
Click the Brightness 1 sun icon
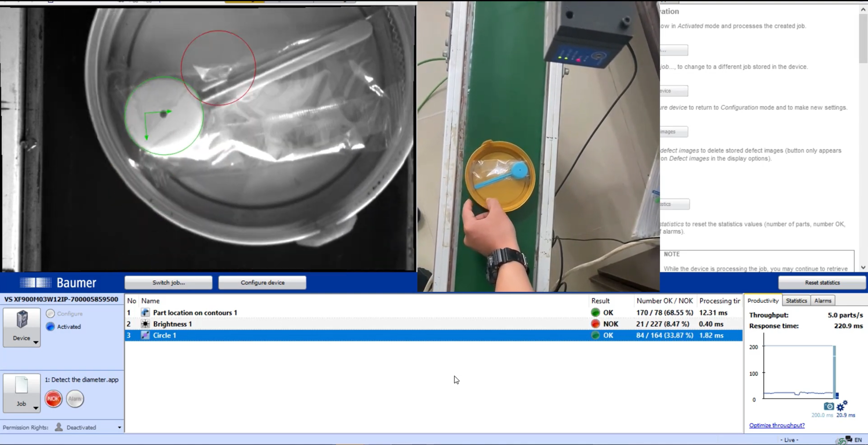pyautogui.click(x=145, y=324)
